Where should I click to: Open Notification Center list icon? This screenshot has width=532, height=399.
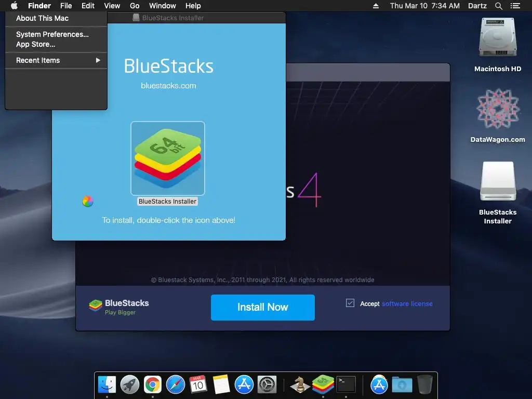click(515, 6)
